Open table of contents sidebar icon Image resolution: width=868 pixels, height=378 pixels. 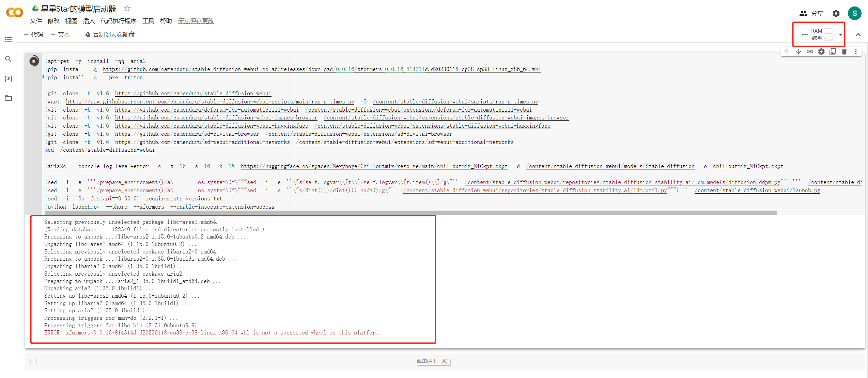pos(8,40)
